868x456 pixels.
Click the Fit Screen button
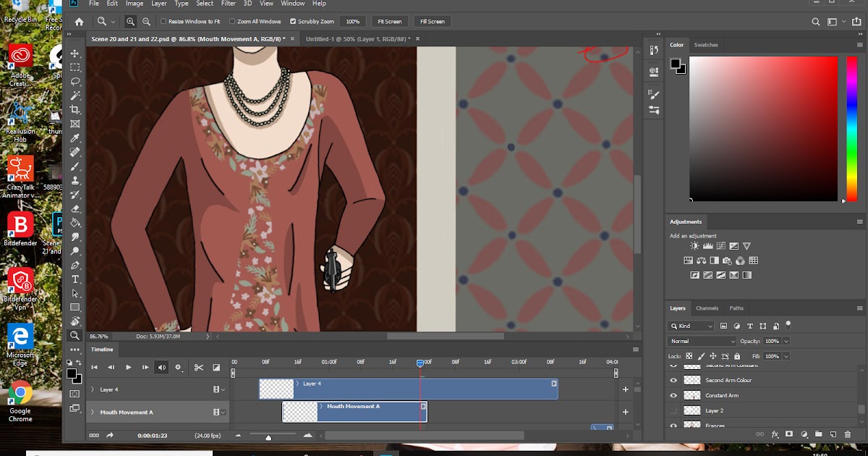pos(390,21)
